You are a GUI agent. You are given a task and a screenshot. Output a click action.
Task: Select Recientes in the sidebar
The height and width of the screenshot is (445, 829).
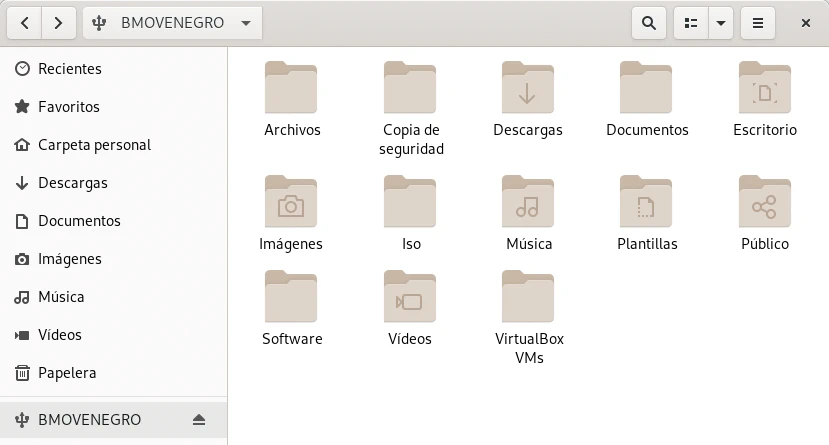click(70, 69)
